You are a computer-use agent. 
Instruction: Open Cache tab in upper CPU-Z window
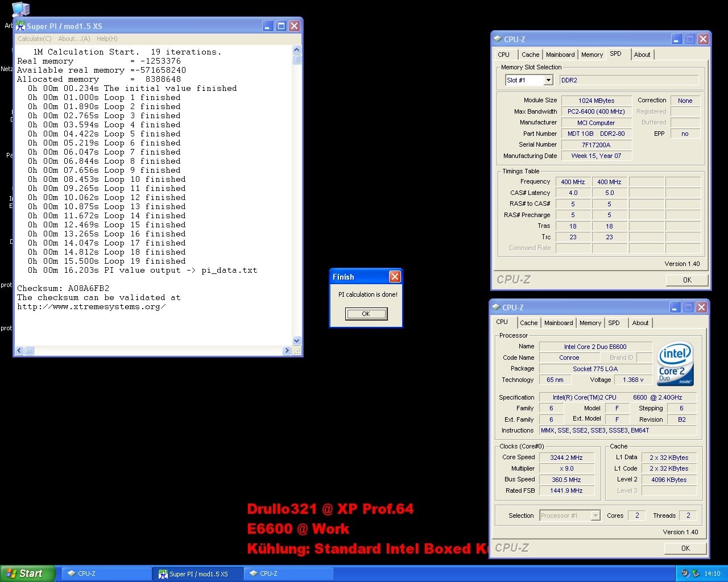(x=531, y=55)
